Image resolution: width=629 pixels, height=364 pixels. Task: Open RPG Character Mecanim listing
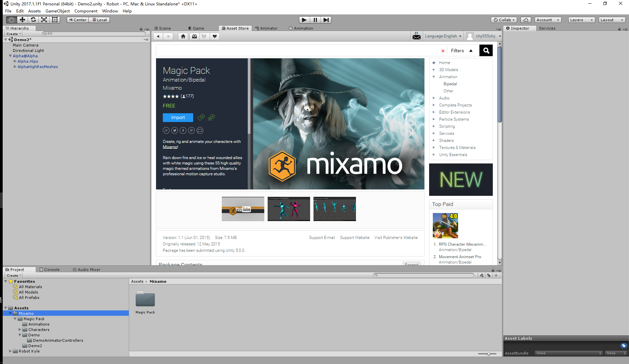(462, 244)
